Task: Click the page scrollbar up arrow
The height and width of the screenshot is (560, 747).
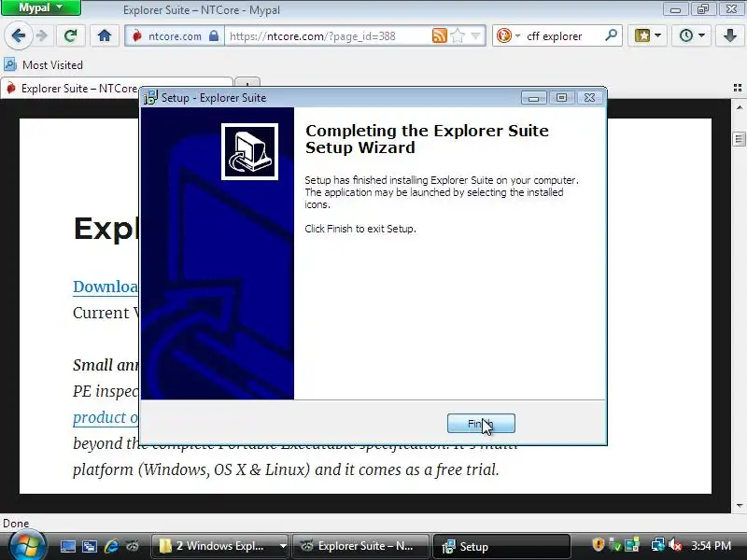Action: point(739,107)
